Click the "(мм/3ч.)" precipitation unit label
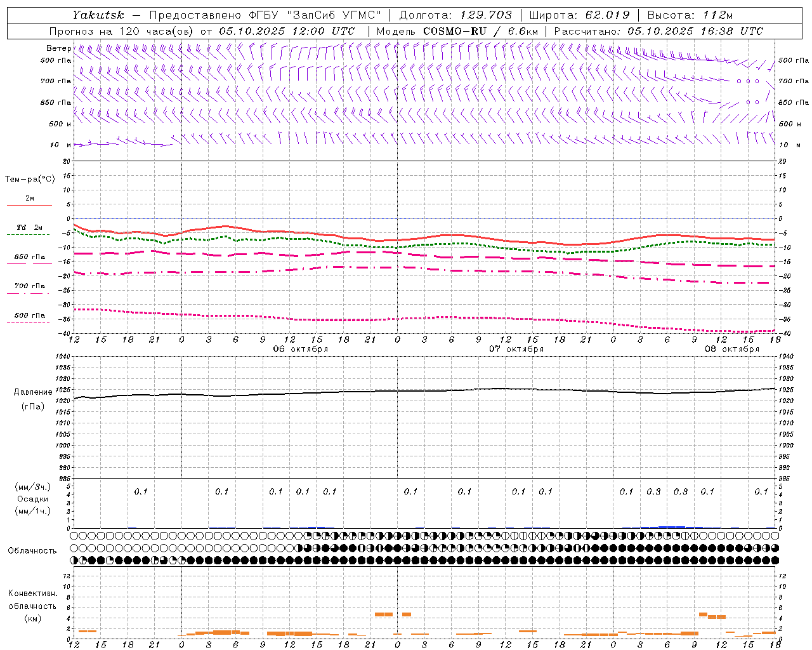Viewport: 812px width, 650px height. 33,487
